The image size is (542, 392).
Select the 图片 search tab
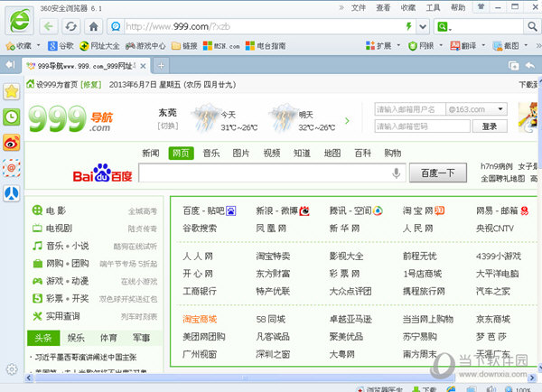tap(241, 153)
